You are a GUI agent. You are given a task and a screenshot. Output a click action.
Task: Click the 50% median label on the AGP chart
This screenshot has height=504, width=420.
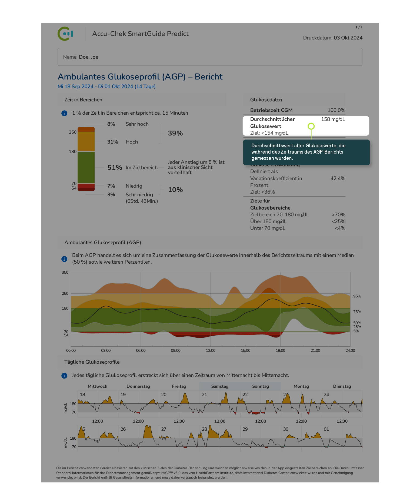(357, 323)
